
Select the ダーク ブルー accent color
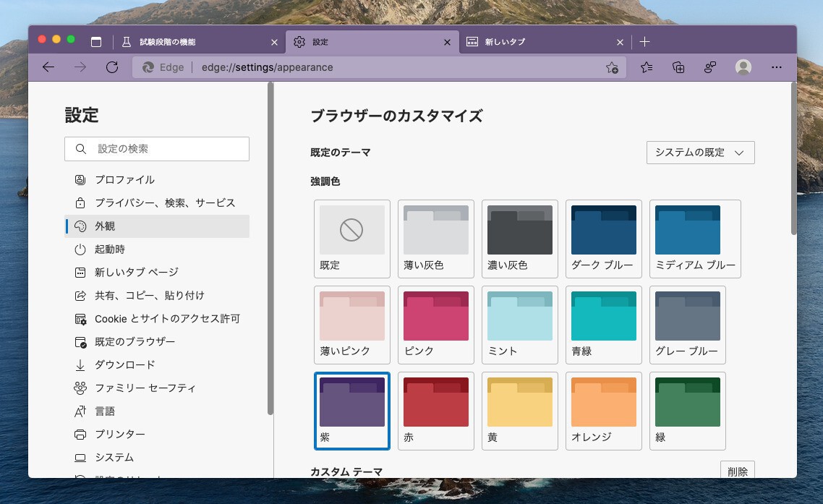click(x=604, y=239)
